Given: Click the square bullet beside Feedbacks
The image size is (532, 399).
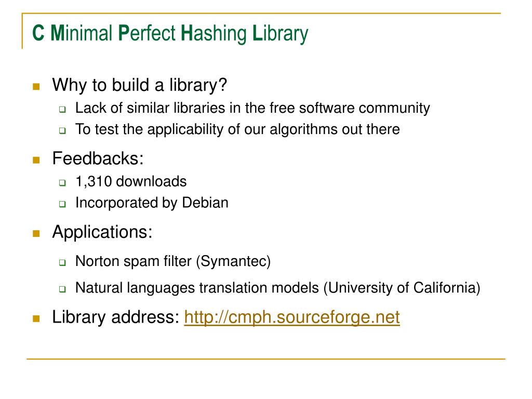Looking at the screenshot, I should click(36, 160).
